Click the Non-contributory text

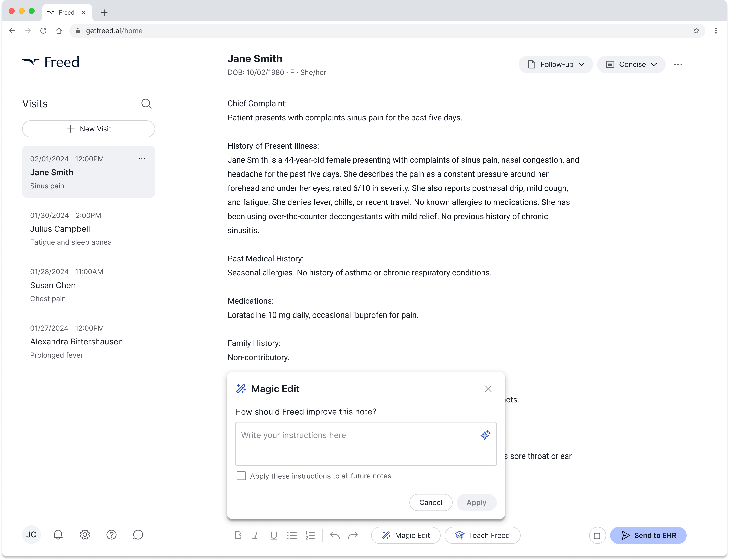click(258, 357)
